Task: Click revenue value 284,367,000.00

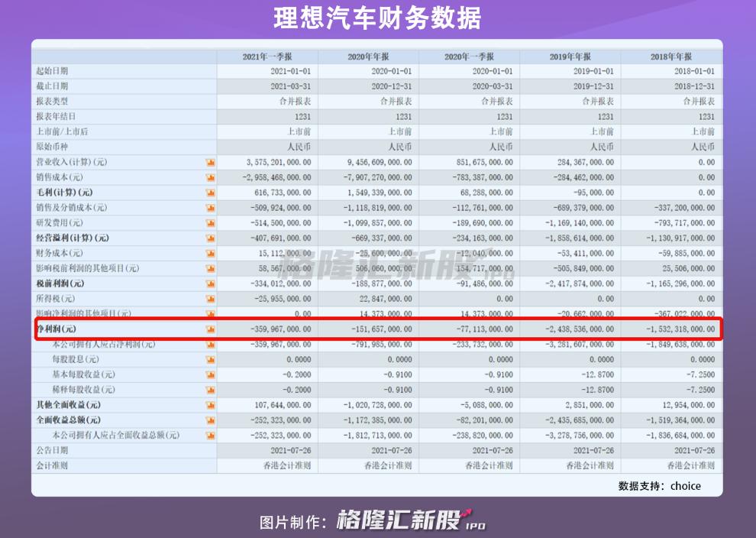Action: click(x=586, y=163)
